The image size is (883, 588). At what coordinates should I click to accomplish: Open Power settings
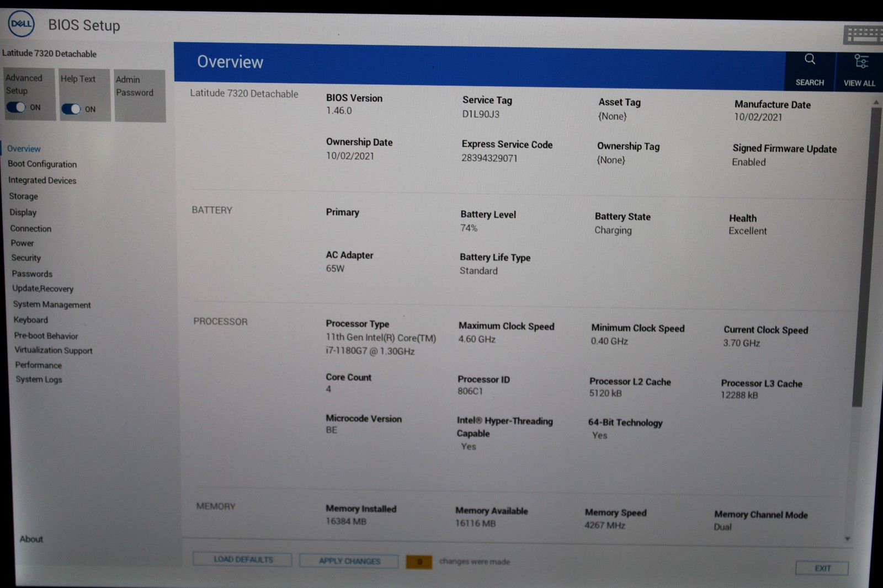(x=23, y=243)
